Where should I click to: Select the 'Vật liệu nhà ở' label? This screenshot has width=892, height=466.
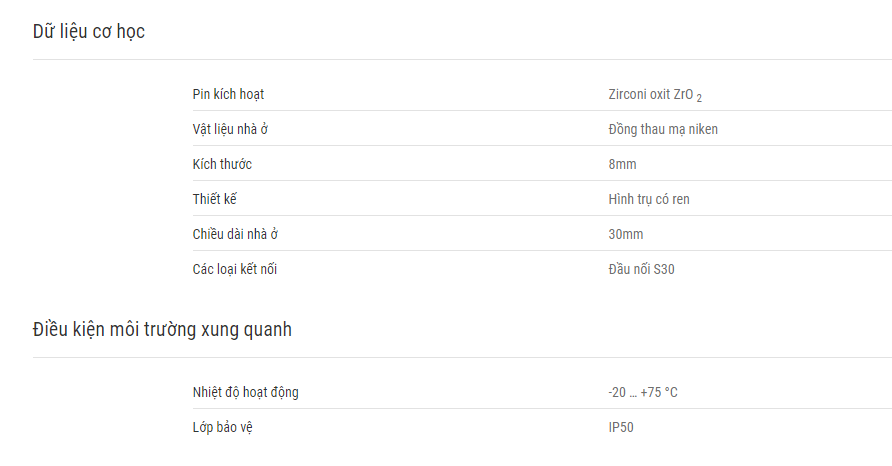pos(230,129)
